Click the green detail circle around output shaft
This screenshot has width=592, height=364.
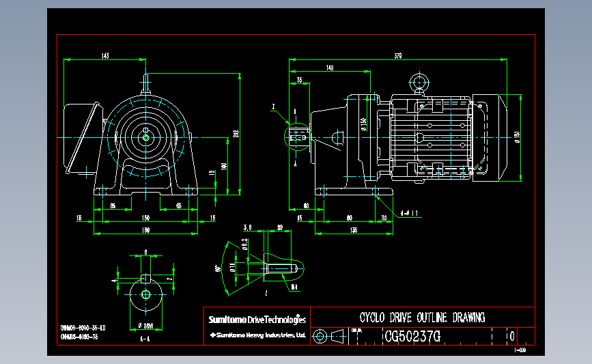point(298,137)
